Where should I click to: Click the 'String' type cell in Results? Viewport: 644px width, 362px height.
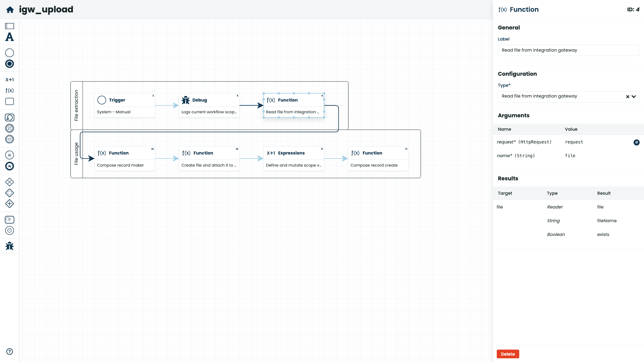(x=553, y=221)
